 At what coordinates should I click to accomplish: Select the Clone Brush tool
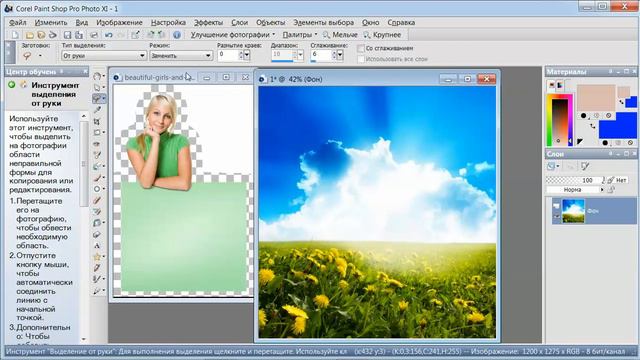(97, 166)
